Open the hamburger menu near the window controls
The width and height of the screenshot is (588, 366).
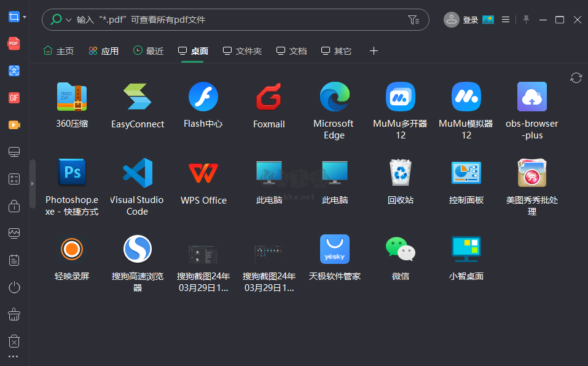tap(505, 19)
